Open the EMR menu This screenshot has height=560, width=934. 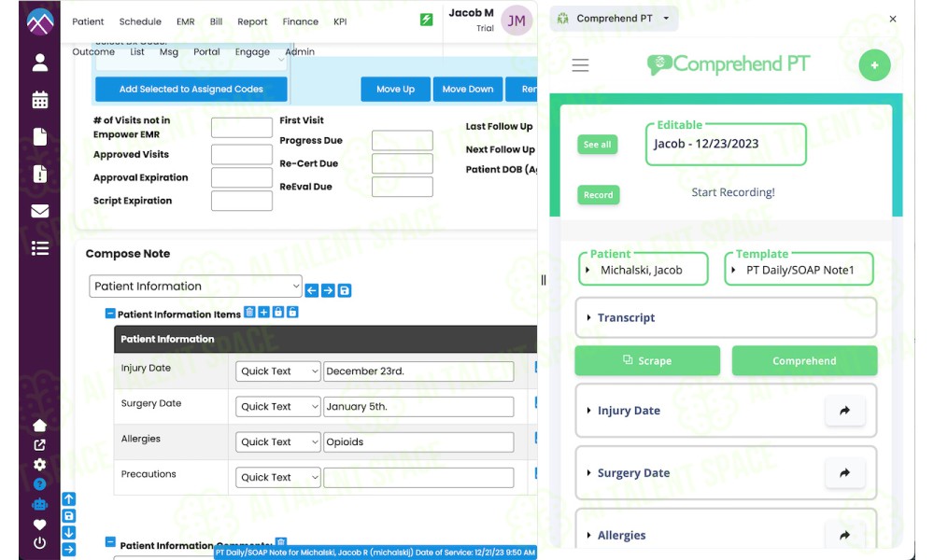[185, 21]
